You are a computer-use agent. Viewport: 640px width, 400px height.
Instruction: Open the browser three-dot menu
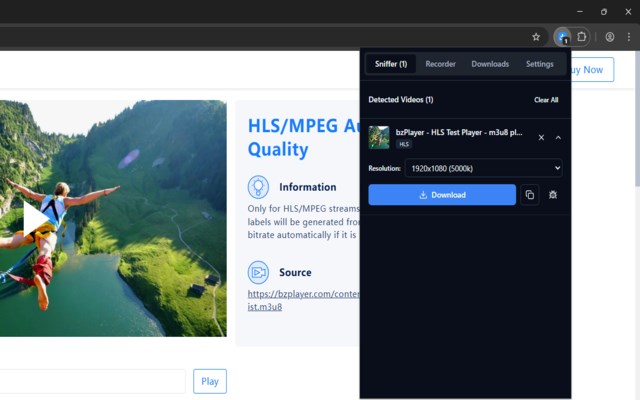pos(629,37)
